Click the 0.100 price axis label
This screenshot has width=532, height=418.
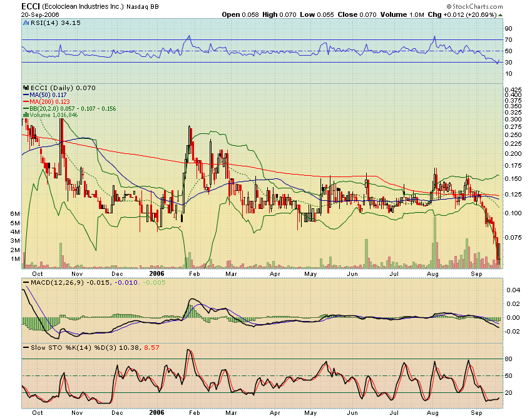point(513,213)
